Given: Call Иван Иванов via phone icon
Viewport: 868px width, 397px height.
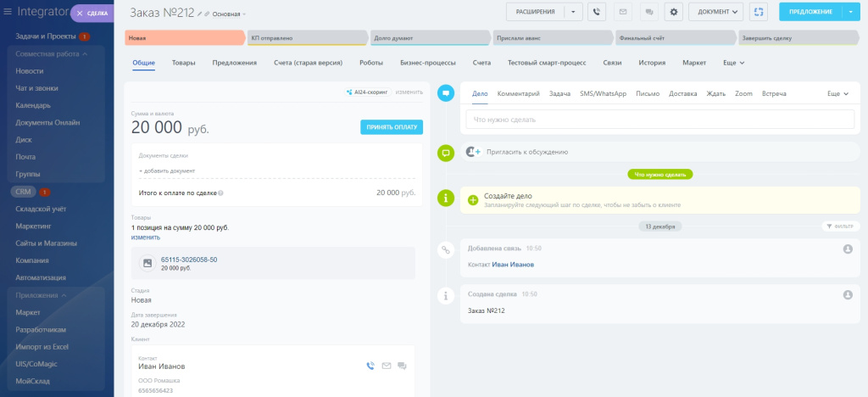Looking at the screenshot, I should pos(370,366).
